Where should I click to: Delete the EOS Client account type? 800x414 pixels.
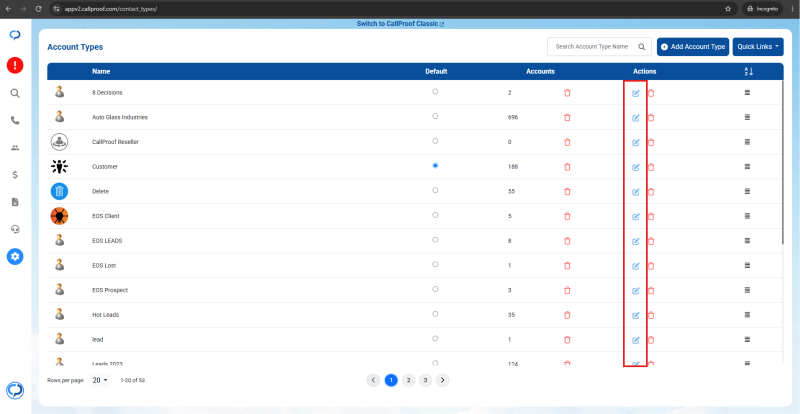[x=651, y=216]
